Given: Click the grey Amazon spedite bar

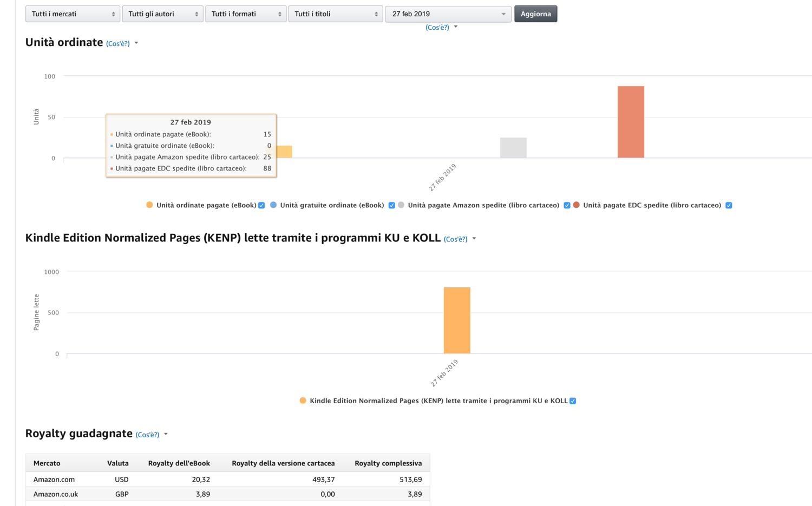Looking at the screenshot, I should 513,148.
